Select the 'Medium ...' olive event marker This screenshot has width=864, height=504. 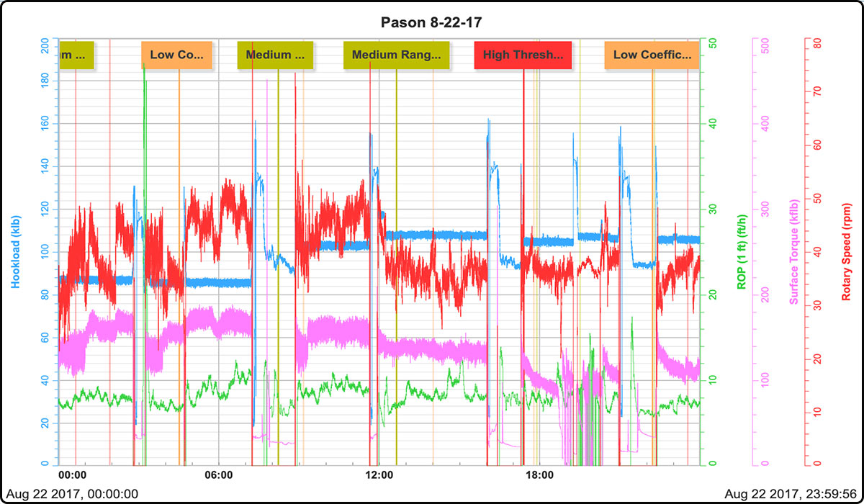click(x=275, y=55)
